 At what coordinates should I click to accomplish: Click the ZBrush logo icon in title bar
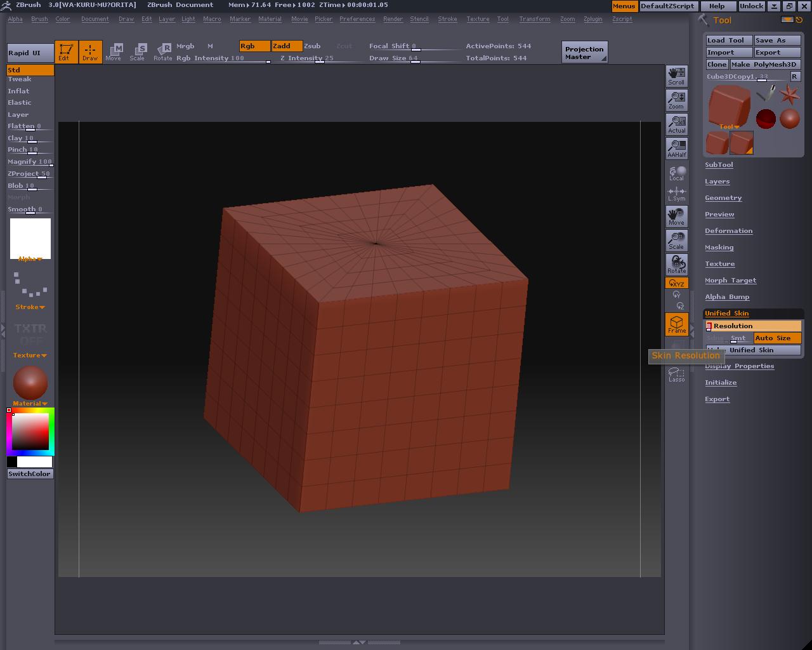click(x=6, y=5)
